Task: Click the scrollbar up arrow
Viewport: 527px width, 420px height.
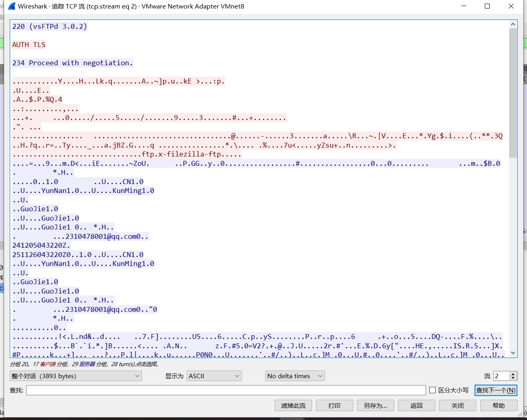Action: point(513,24)
